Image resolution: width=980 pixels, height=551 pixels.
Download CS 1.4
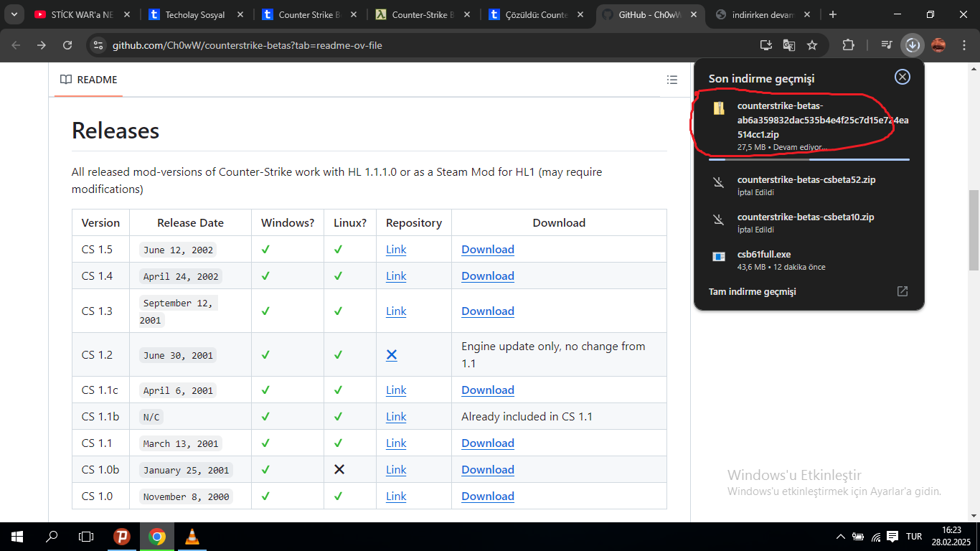[x=488, y=276]
